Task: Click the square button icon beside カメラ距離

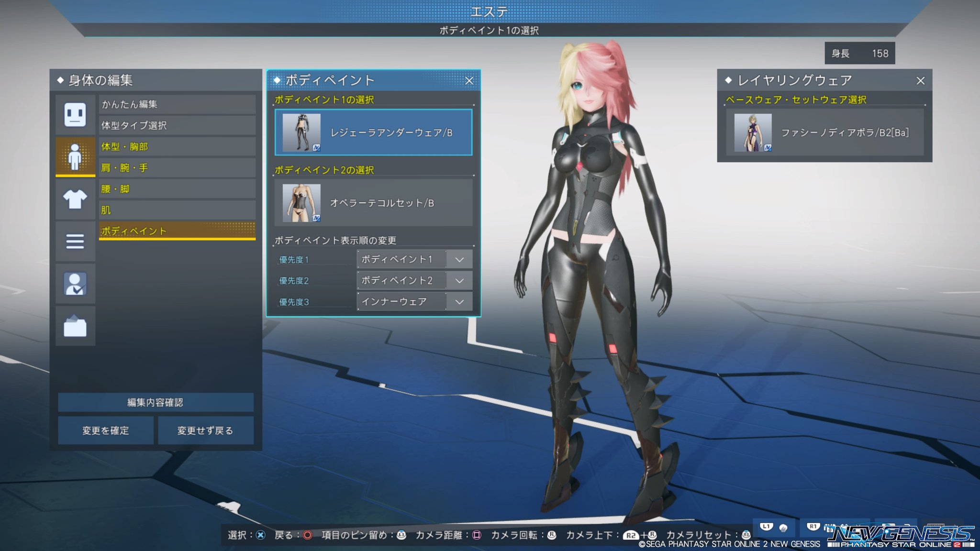Action: click(x=477, y=535)
